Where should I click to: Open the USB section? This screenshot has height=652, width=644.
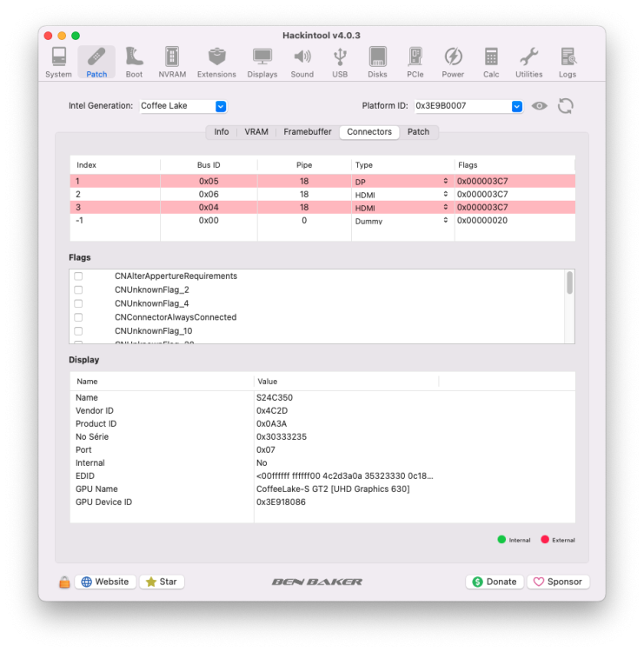(340, 63)
